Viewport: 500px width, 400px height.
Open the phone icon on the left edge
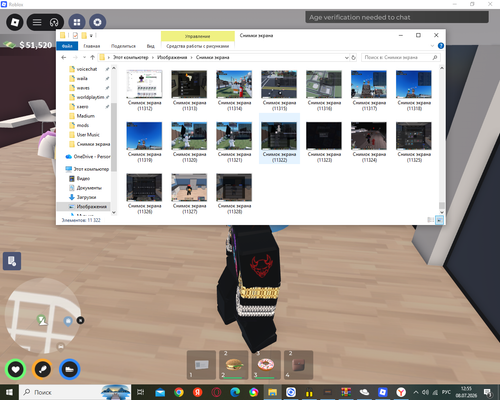coord(12,261)
